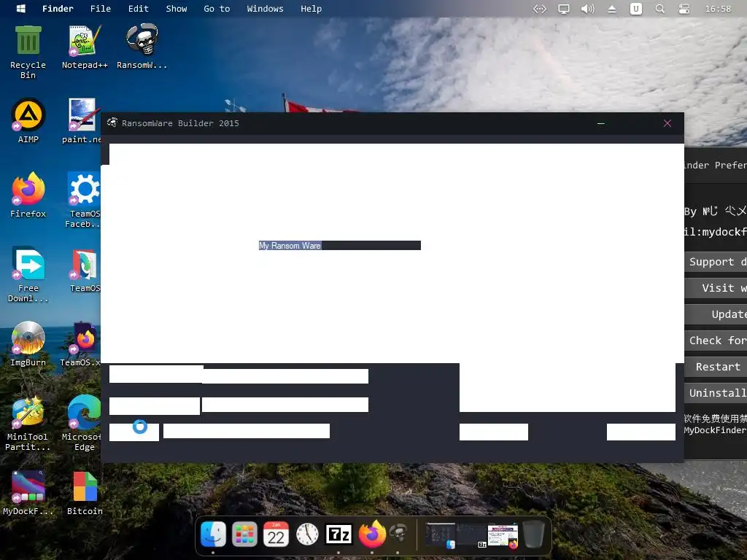Screen dimensions: 747x560
Task: Minimize the RansomWare Builder 2015 window
Action: (x=601, y=123)
